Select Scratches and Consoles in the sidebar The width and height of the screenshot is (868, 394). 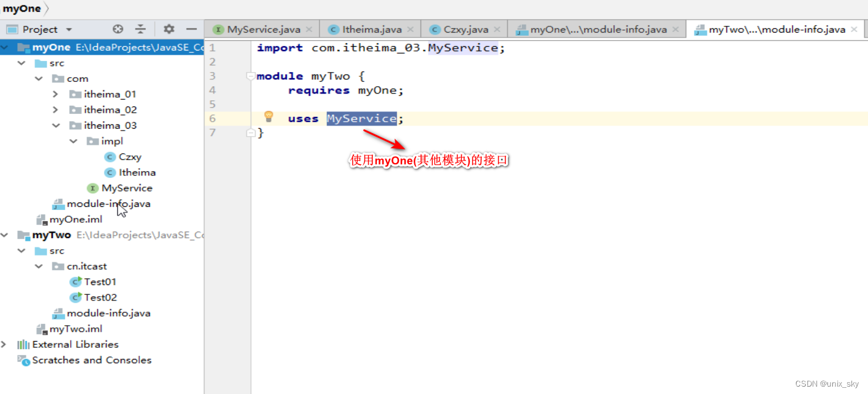[x=89, y=360]
